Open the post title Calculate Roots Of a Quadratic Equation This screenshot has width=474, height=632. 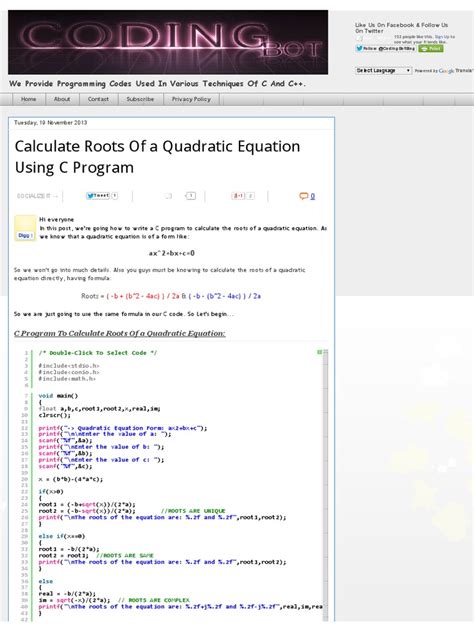157,157
